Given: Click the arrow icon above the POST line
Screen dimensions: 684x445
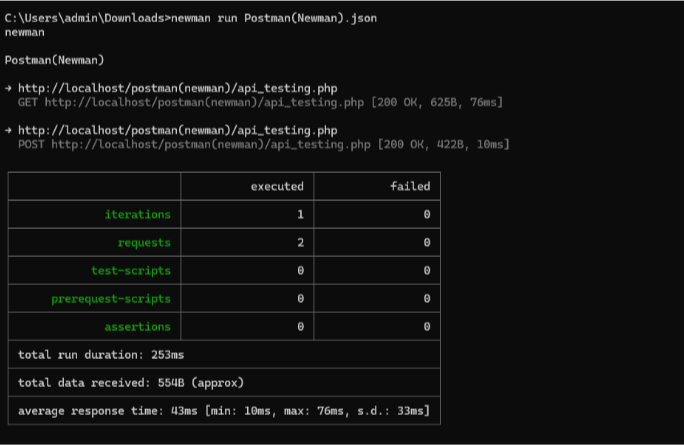Looking at the screenshot, I should (x=8, y=130).
